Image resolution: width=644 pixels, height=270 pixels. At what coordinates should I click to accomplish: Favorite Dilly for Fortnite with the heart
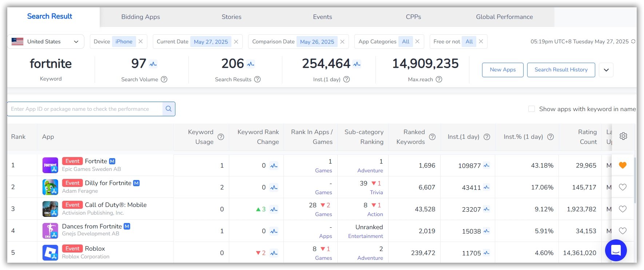point(623,187)
